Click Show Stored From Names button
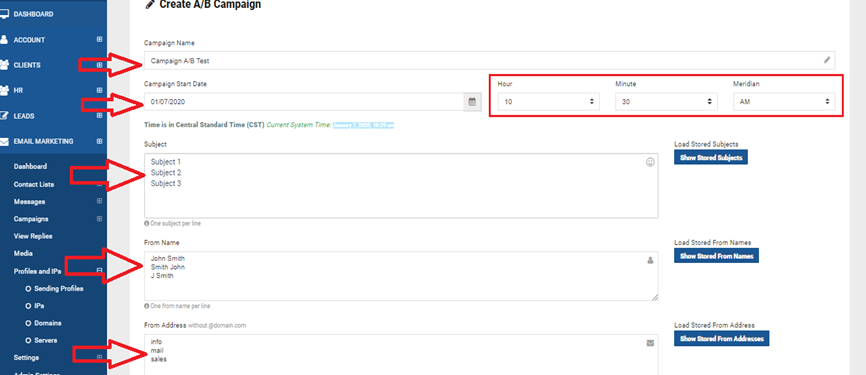Image resolution: width=866 pixels, height=375 pixels. click(x=716, y=256)
